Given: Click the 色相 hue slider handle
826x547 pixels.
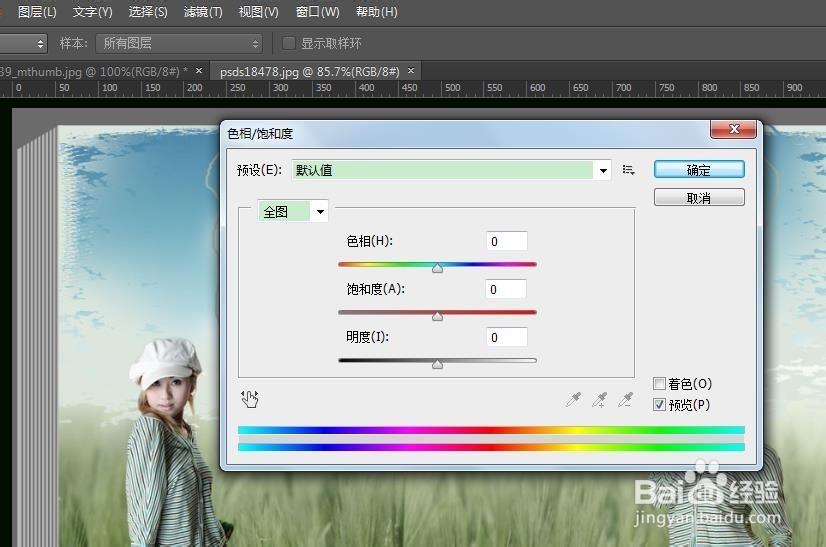Looking at the screenshot, I should (x=437, y=268).
